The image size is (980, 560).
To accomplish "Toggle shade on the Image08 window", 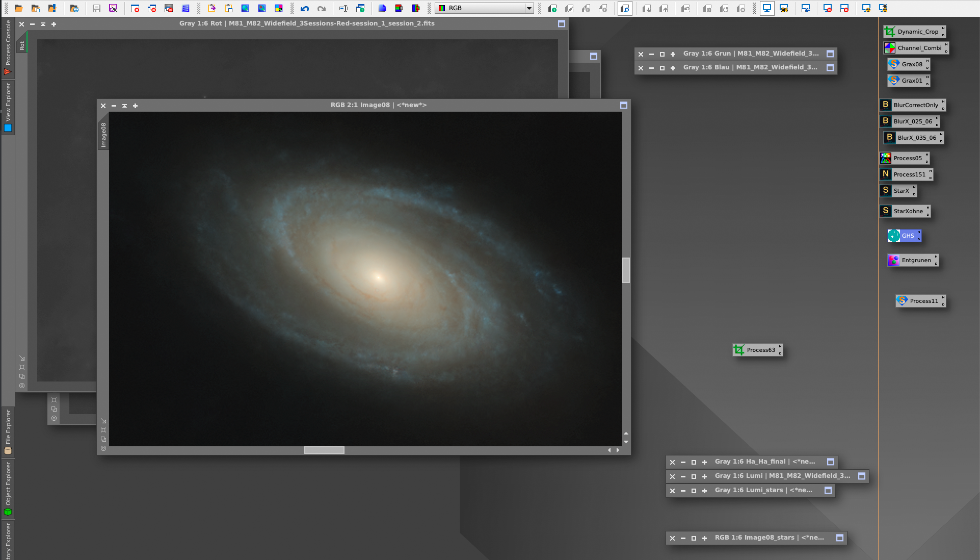I will [x=124, y=106].
